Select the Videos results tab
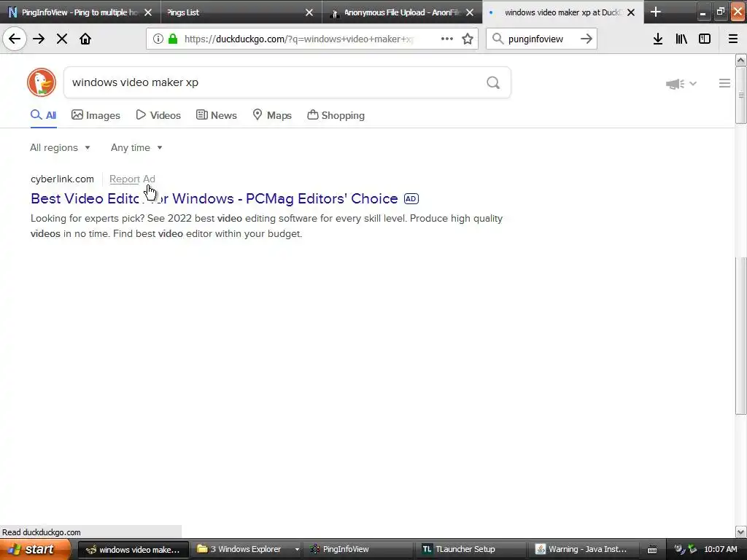 coord(158,115)
